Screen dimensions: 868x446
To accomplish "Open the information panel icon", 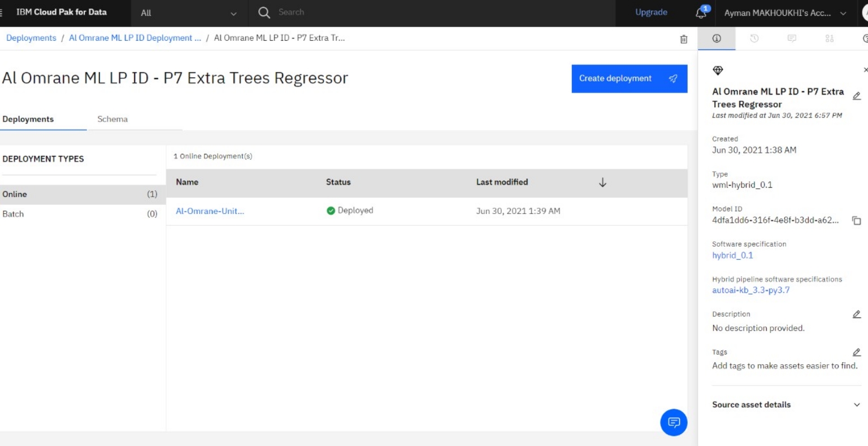I will point(717,38).
